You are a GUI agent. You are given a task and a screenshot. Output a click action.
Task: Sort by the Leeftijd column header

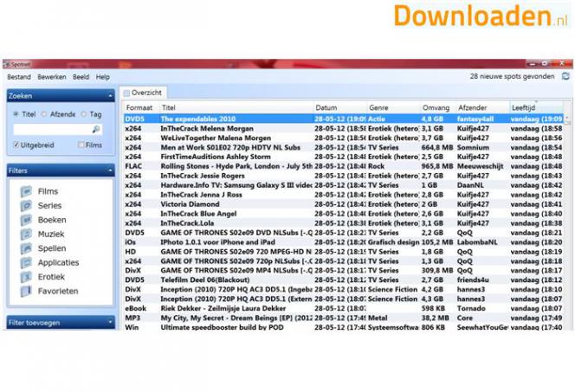537,107
